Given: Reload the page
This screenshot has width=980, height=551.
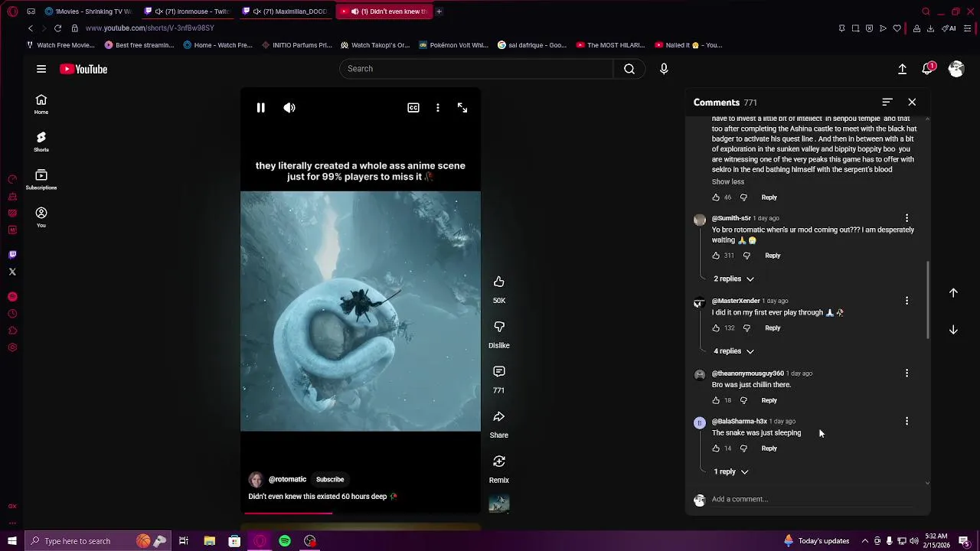Looking at the screenshot, I should pos(57,28).
